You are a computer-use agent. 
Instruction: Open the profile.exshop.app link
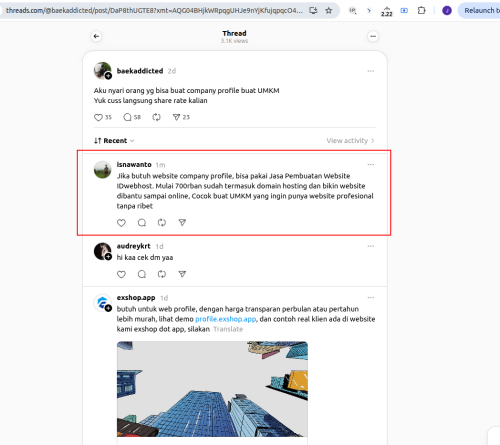[226, 319]
